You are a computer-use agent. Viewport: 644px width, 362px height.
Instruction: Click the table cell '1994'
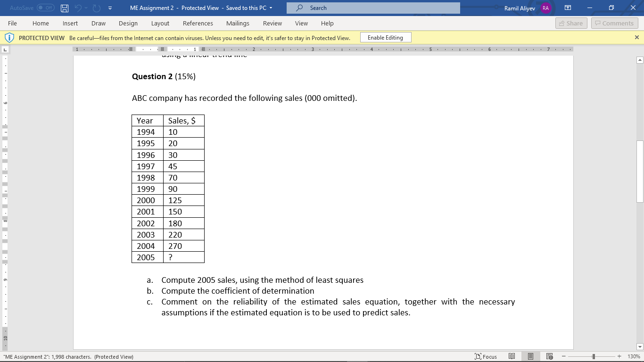coord(148,132)
